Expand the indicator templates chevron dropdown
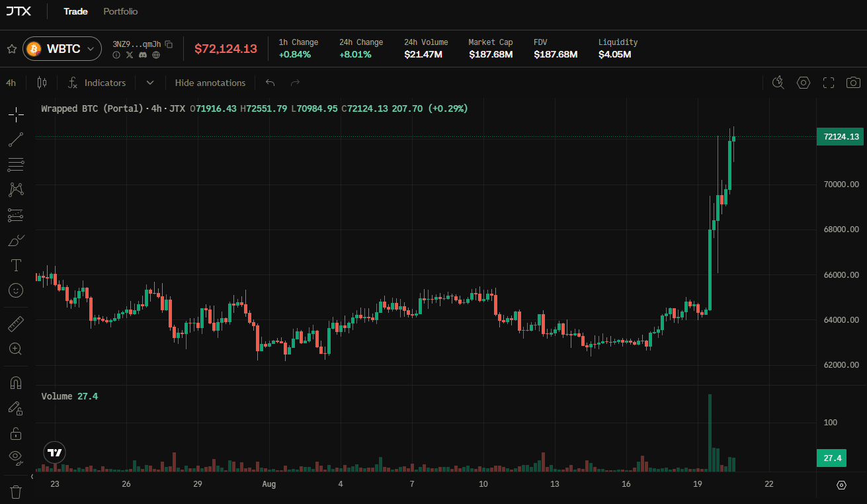 [150, 83]
